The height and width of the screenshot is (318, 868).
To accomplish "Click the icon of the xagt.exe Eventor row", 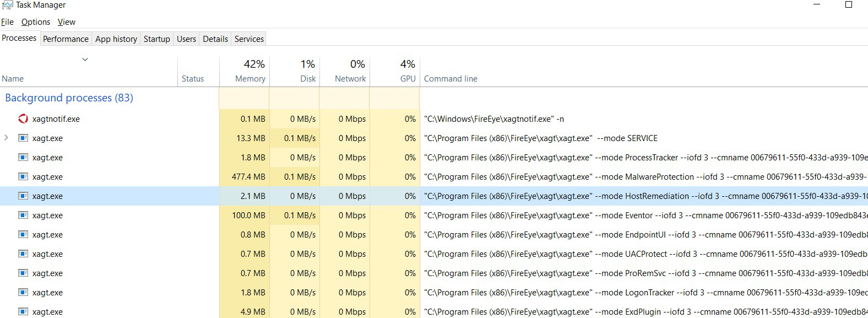I will [23, 215].
